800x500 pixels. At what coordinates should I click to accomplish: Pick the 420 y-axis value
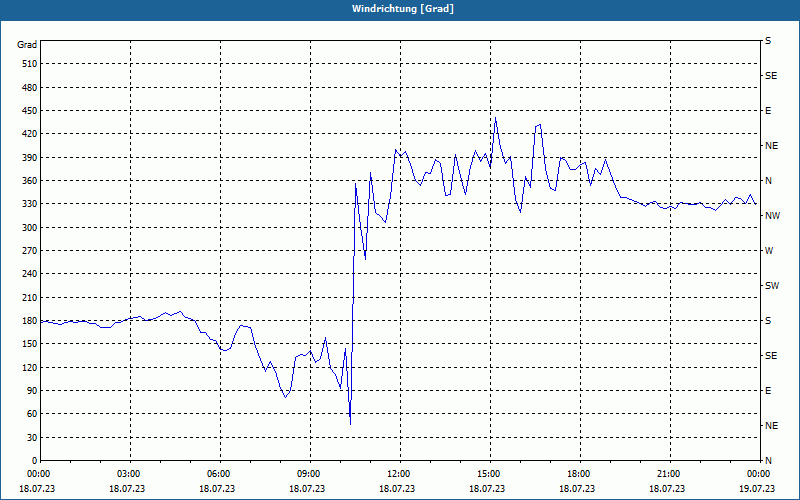[x=30, y=134]
